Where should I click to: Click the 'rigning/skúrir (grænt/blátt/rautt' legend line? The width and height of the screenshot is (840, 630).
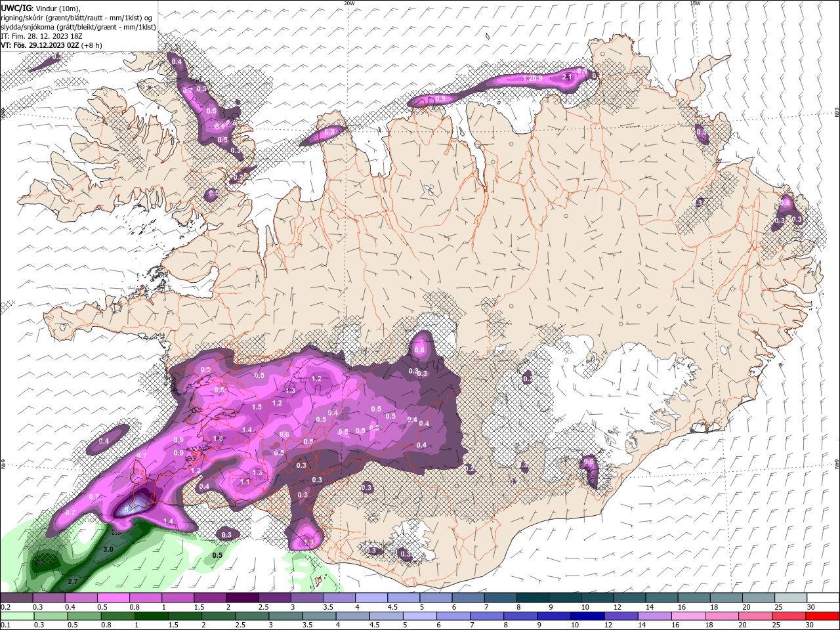coord(76,17)
